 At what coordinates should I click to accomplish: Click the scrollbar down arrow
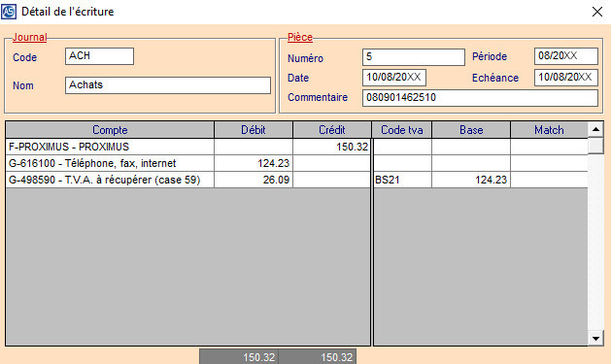click(595, 339)
